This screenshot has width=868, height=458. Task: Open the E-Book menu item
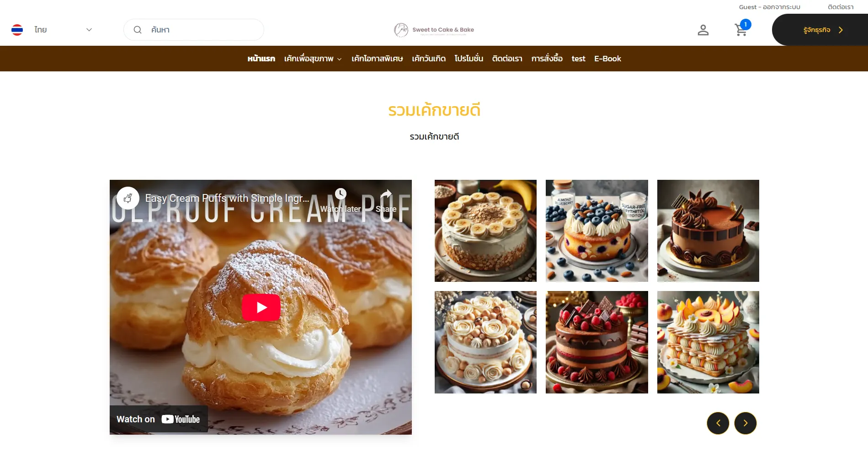click(x=607, y=59)
